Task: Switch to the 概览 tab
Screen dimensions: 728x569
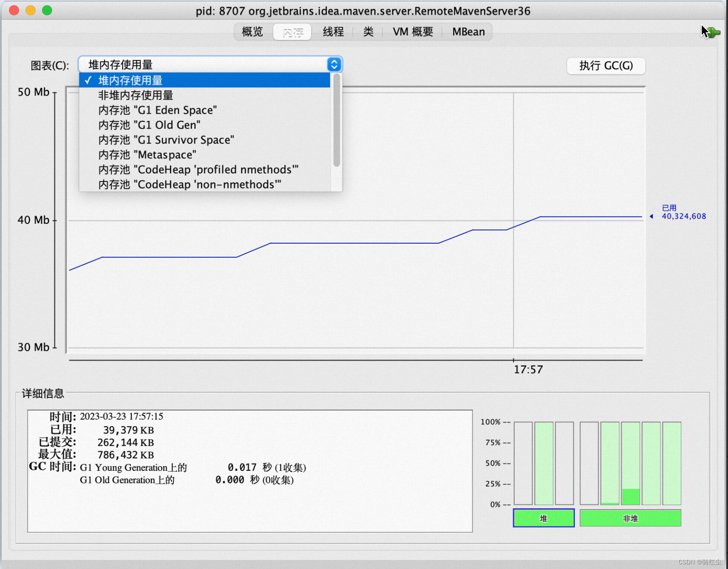Action: (x=253, y=32)
